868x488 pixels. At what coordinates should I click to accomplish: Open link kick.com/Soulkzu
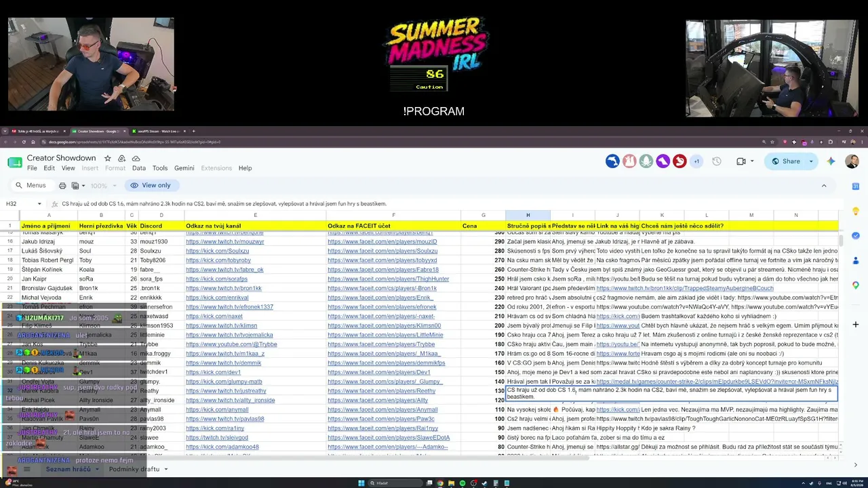click(217, 251)
